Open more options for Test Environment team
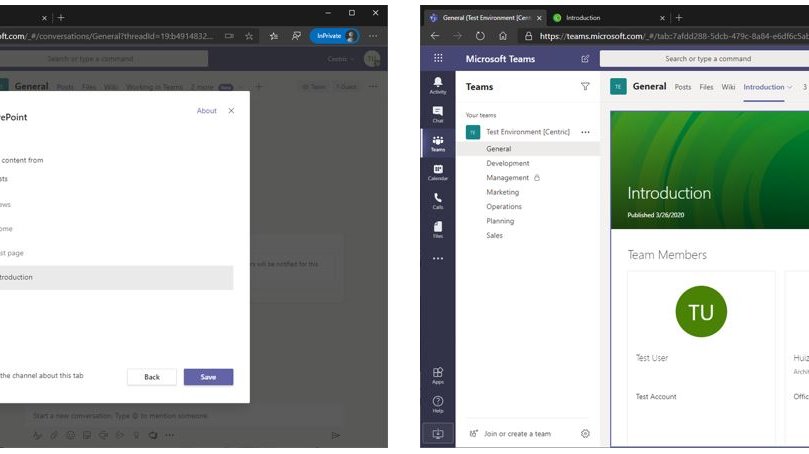 (585, 132)
